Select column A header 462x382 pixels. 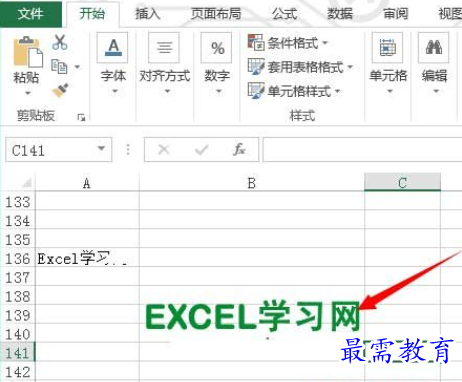coord(87,183)
